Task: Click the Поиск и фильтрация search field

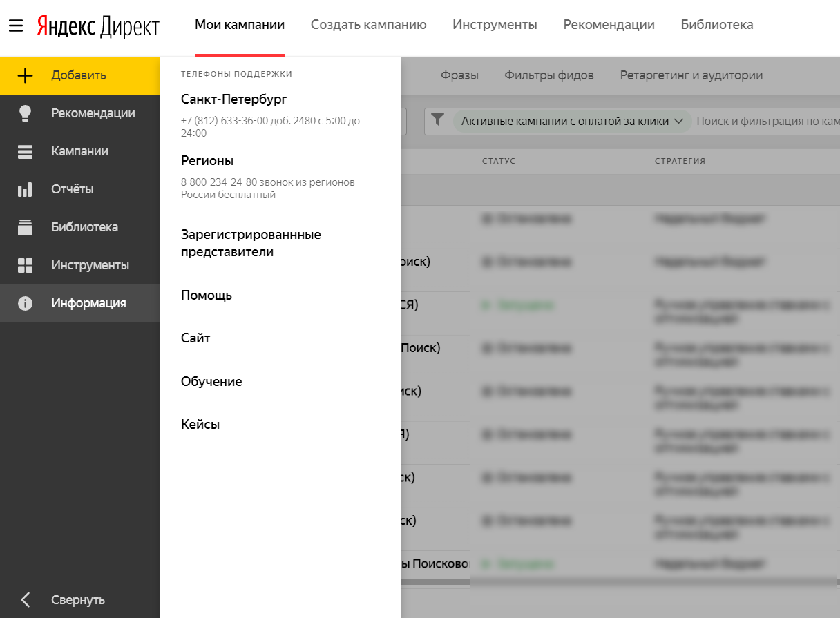Action: pyautogui.click(x=767, y=121)
